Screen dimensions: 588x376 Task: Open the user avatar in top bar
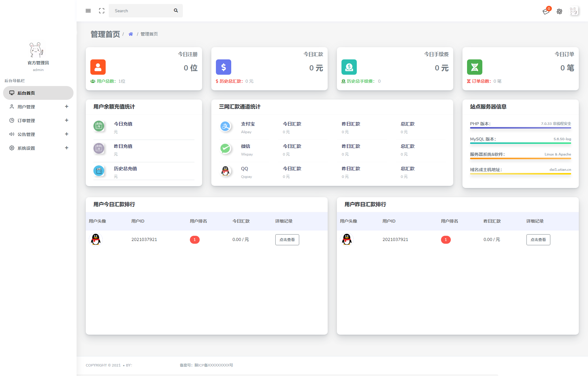click(574, 11)
